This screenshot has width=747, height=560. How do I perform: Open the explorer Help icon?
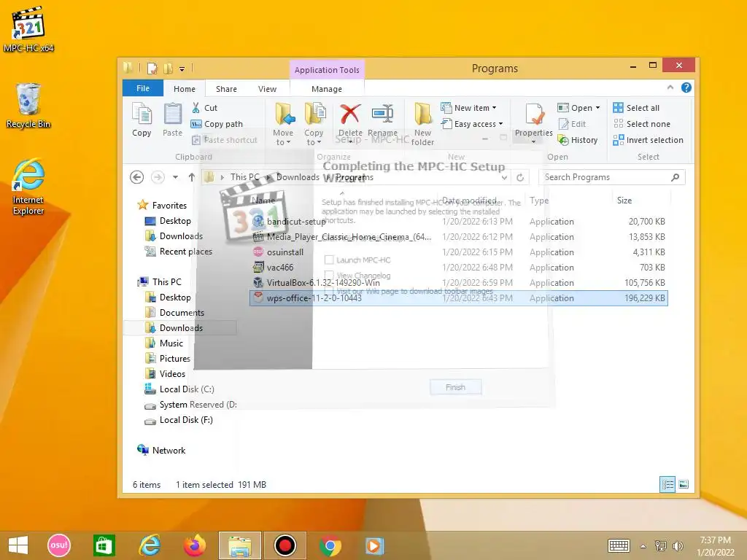tap(686, 87)
